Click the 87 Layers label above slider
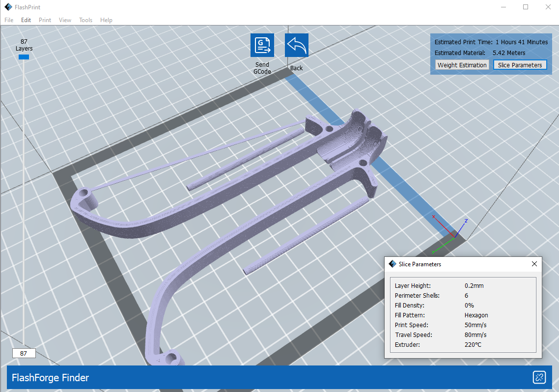Screen dimensions: 559x392 click(24, 45)
